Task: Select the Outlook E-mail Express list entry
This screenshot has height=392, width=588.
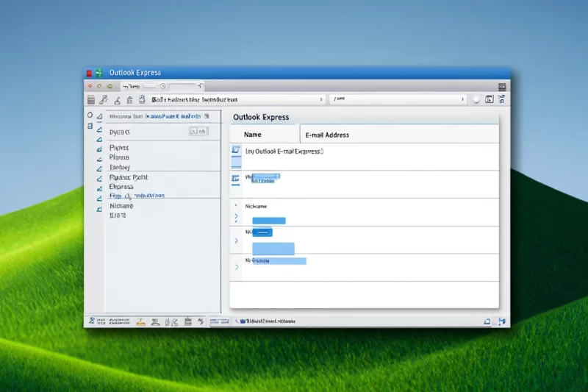Action: point(284,152)
